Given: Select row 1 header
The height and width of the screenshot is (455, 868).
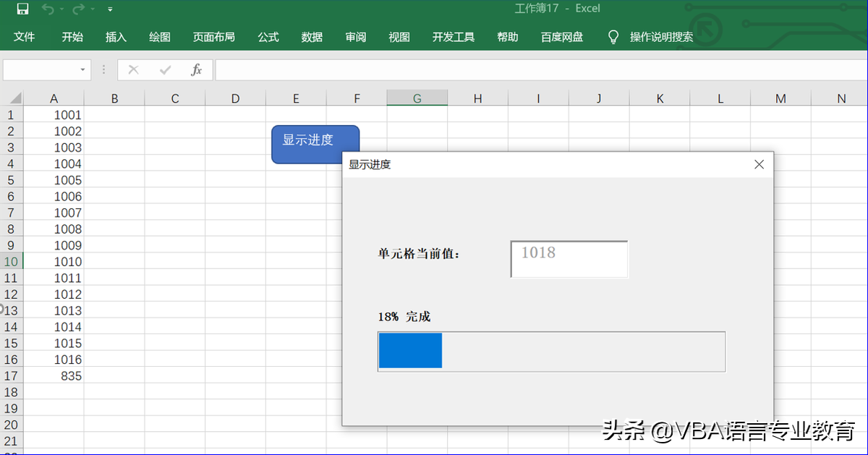Looking at the screenshot, I should (12, 114).
